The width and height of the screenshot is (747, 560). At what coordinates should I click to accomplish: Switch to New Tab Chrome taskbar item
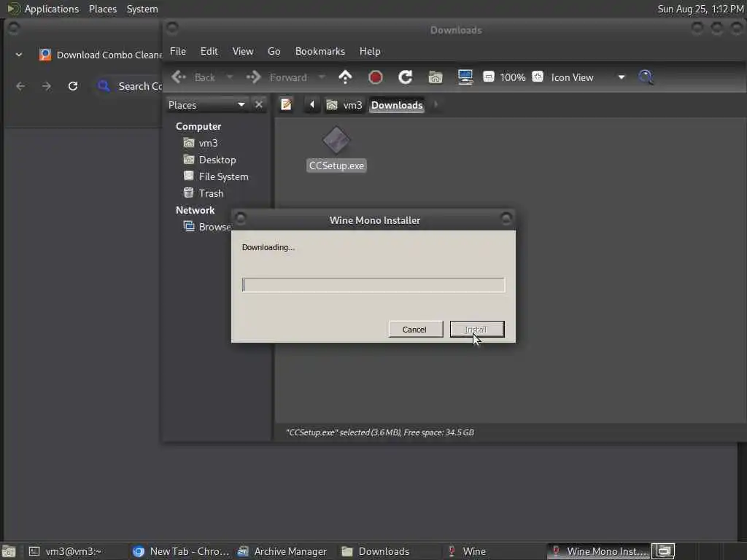tap(181, 551)
